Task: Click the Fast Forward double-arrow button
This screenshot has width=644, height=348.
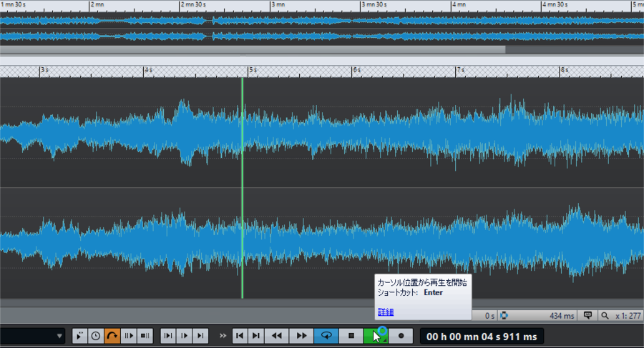Action: [301, 336]
